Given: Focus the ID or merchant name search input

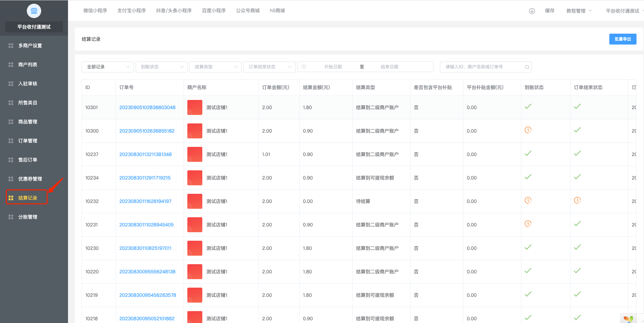Looking at the screenshot, I should [483, 67].
